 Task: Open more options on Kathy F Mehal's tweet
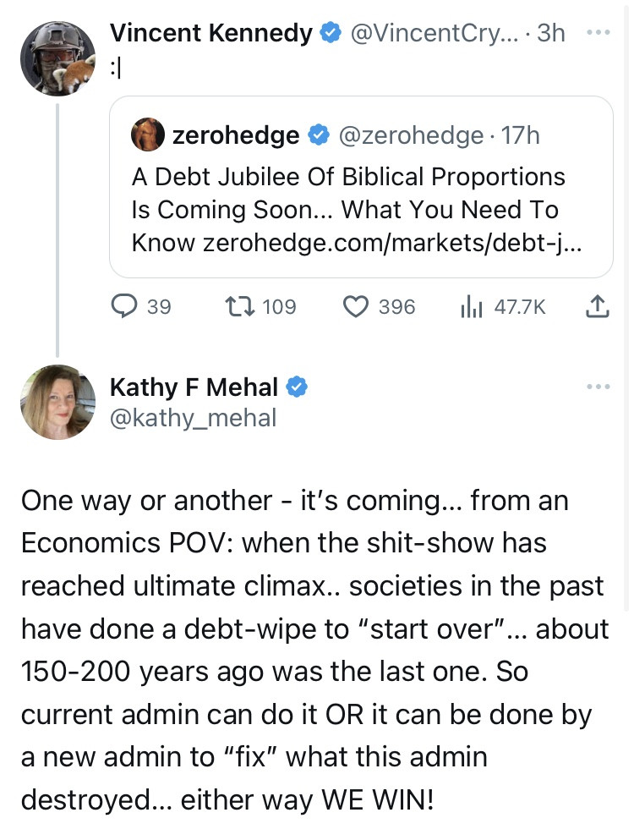pos(598,387)
